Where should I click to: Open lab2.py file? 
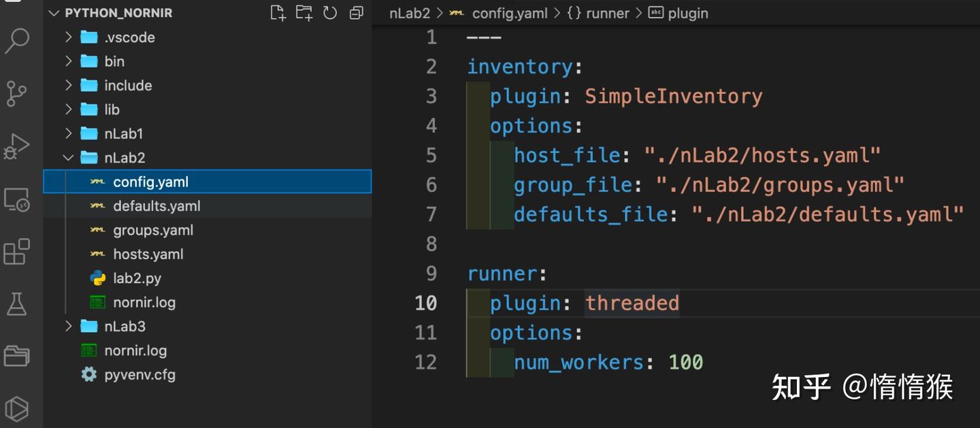click(x=137, y=278)
